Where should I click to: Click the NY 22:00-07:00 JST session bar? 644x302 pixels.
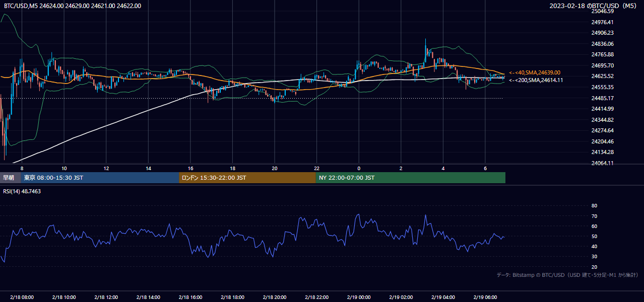411,178
